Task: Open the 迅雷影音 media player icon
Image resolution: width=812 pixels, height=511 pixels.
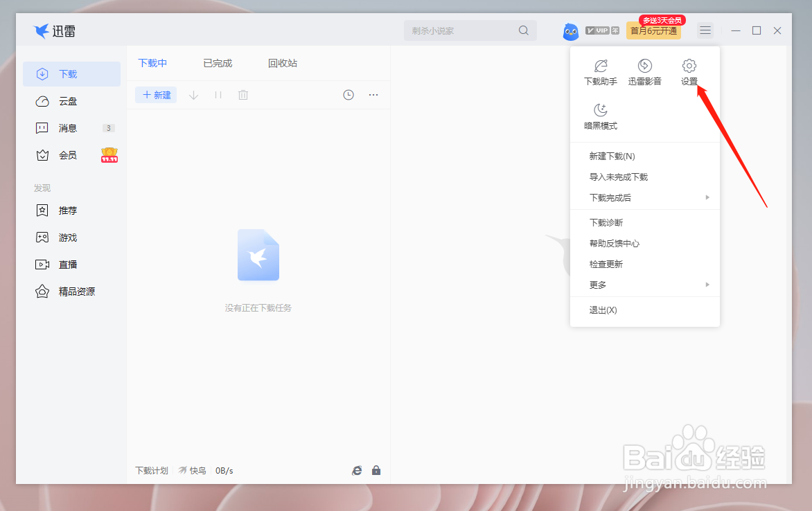Action: [x=644, y=71]
